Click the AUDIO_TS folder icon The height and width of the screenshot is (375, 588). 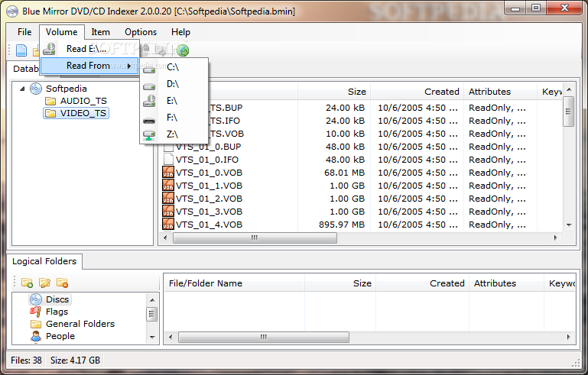coord(50,101)
